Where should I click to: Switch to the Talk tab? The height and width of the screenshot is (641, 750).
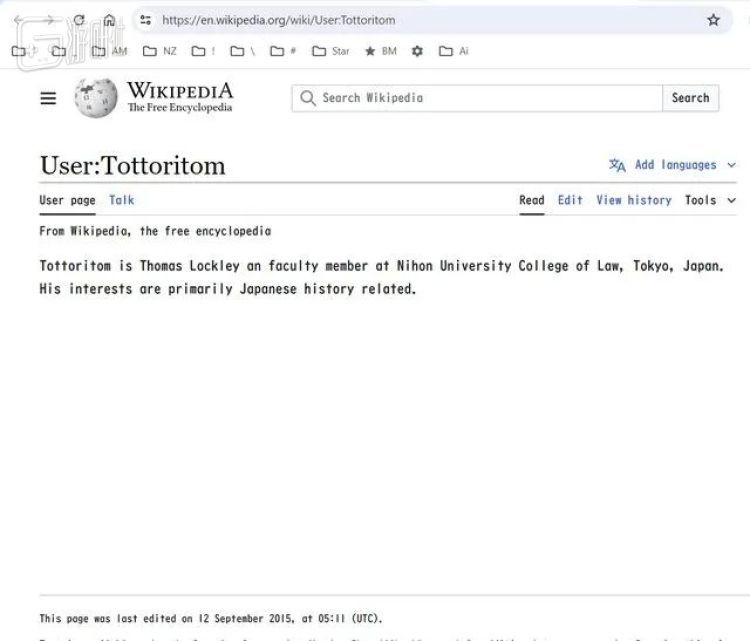click(121, 200)
